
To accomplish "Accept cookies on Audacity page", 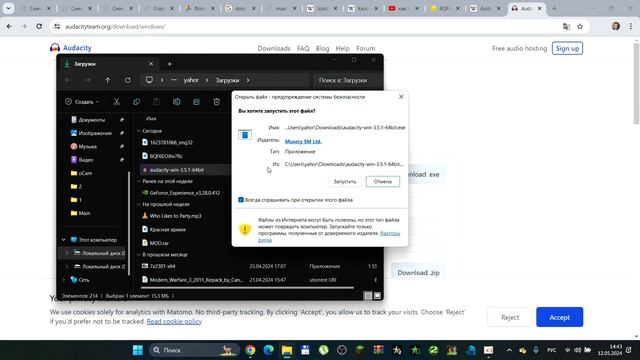I will (559, 317).
